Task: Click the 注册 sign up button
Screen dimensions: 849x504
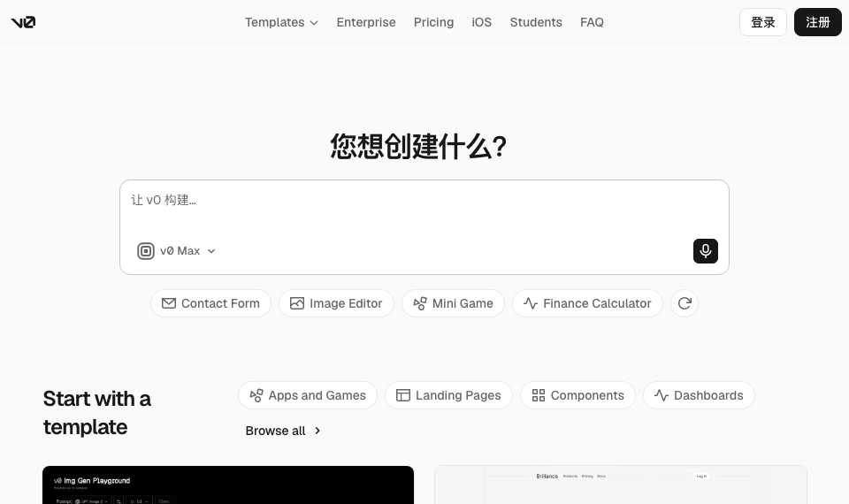Action: tap(817, 22)
